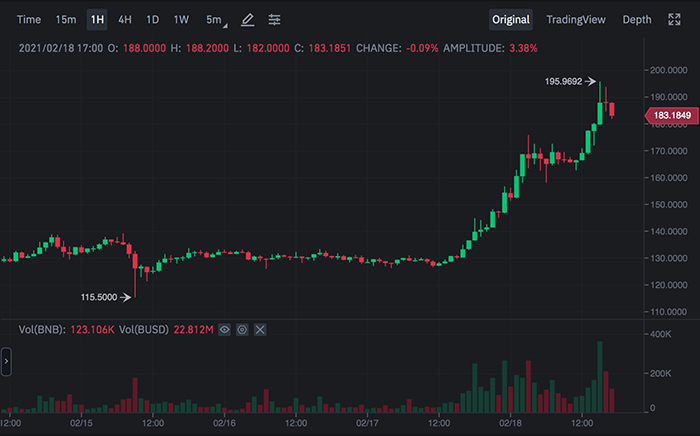Remove the volume indicator with X
The image size is (700, 436).
260,330
